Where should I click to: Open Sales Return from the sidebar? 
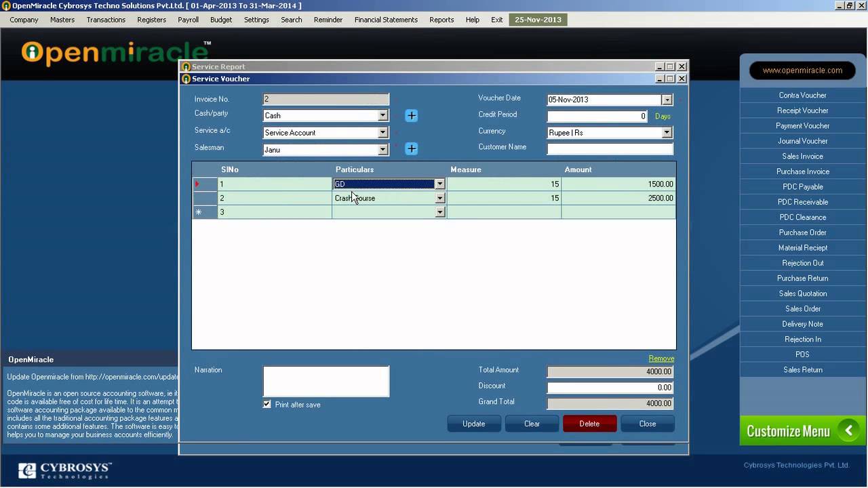(803, 370)
